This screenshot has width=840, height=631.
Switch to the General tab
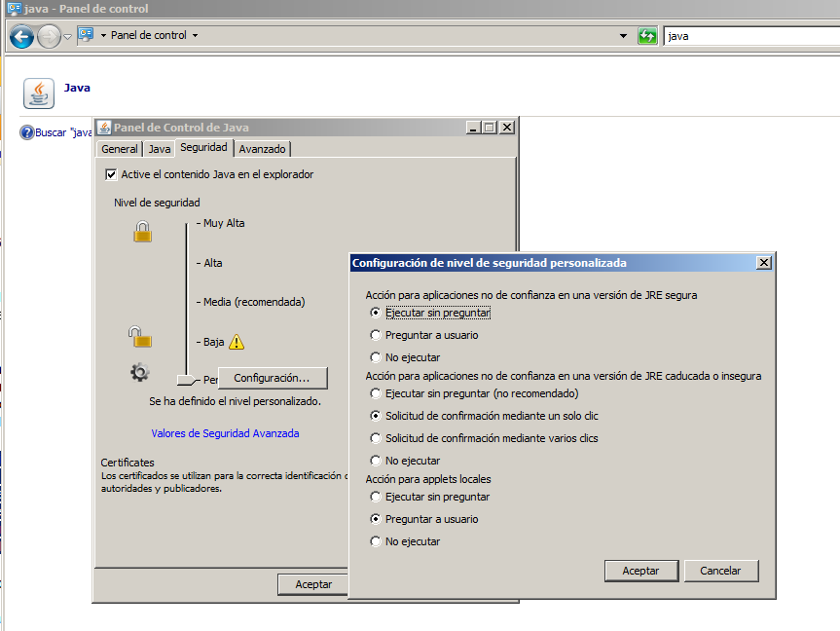(x=120, y=149)
